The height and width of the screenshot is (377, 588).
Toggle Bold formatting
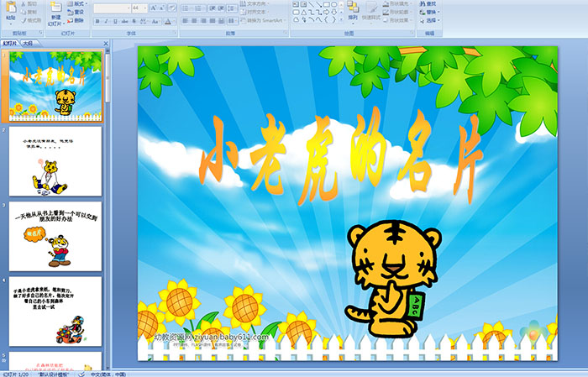click(x=97, y=21)
